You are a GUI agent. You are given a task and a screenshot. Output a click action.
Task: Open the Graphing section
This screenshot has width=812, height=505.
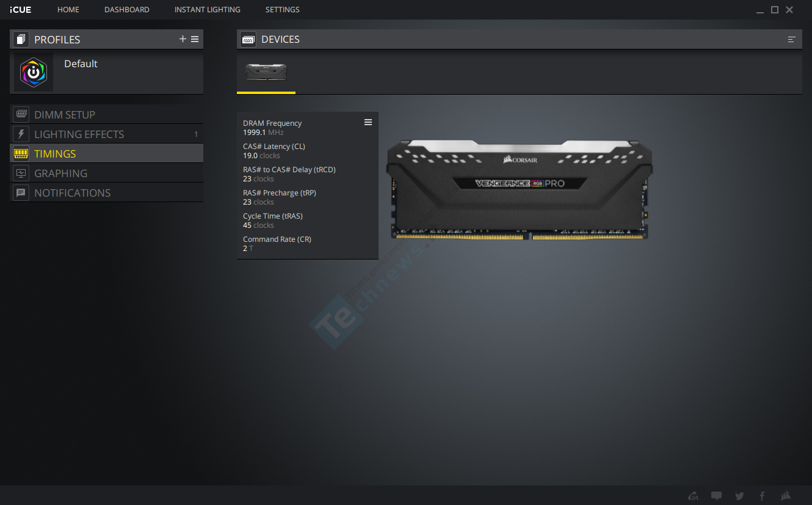(107, 173)
